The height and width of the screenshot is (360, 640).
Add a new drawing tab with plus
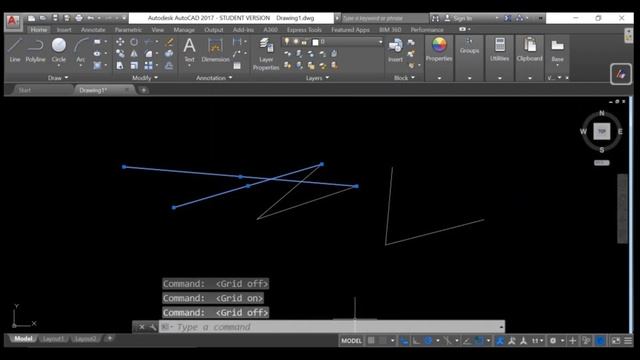click(144, 90)
